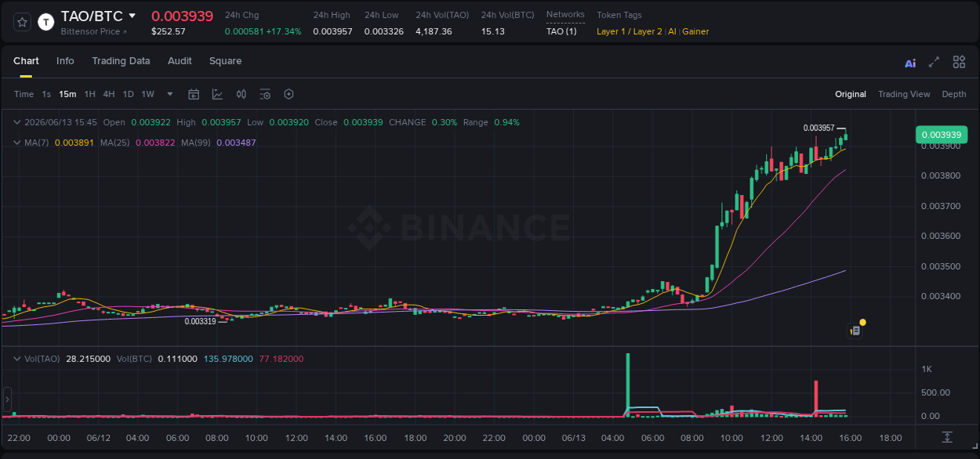Click the TAO token logo
The image size is (980, 459).
46,22
